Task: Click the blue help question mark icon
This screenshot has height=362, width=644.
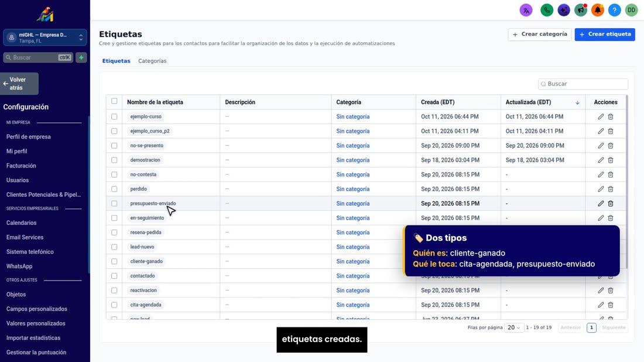Action: click(x=614, y=11)
